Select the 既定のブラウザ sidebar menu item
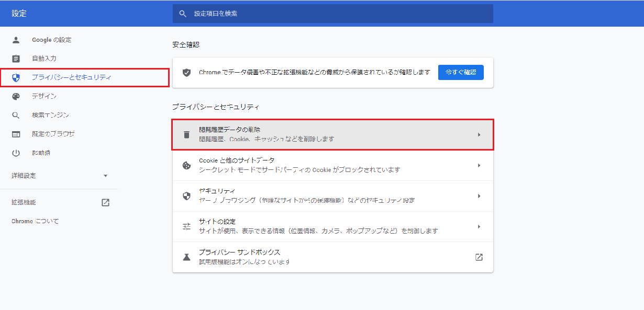The height and width of the screenshot is (310, 644). click(x=53, y=134)
